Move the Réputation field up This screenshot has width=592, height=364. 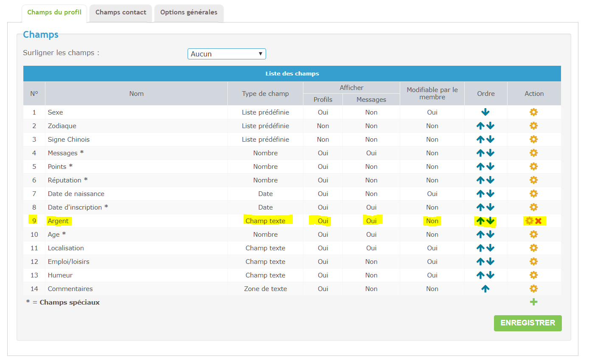(x=480, y=180)
